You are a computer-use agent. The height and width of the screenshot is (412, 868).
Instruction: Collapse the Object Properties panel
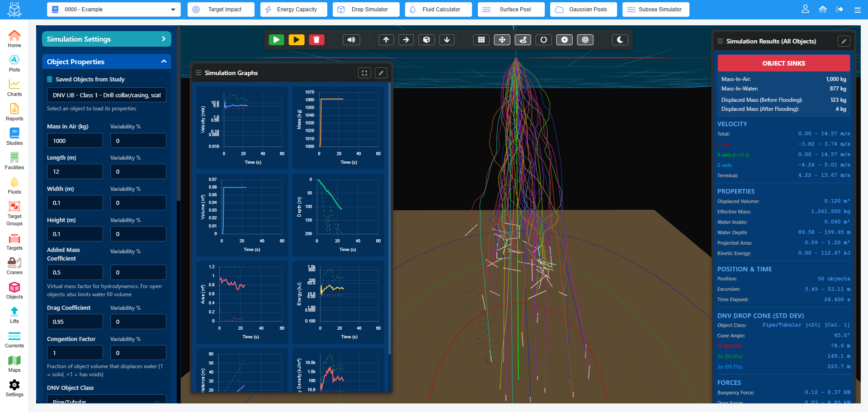(x=164, y=62)
